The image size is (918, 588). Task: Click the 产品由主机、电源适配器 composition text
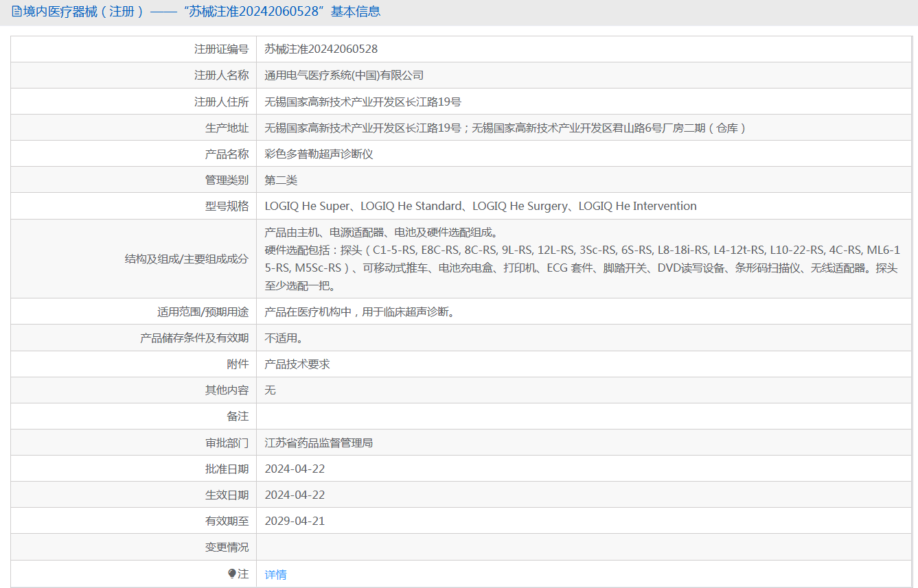[582, 259]
